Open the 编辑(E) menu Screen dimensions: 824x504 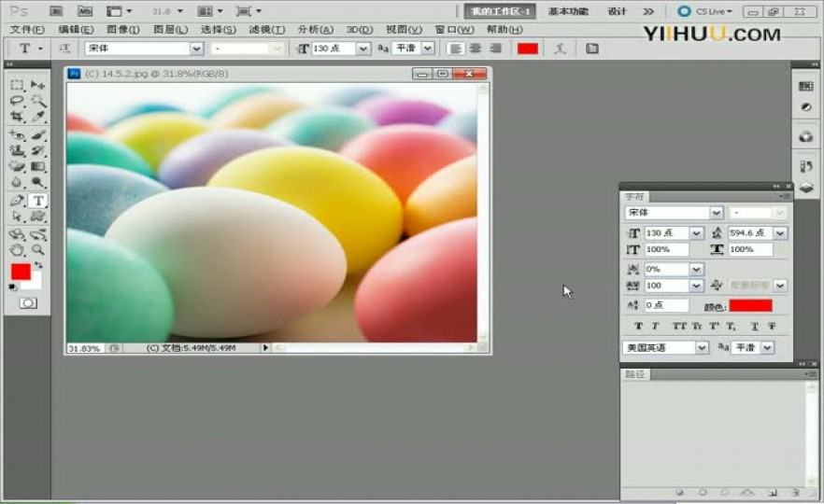[x=77, y=30]
